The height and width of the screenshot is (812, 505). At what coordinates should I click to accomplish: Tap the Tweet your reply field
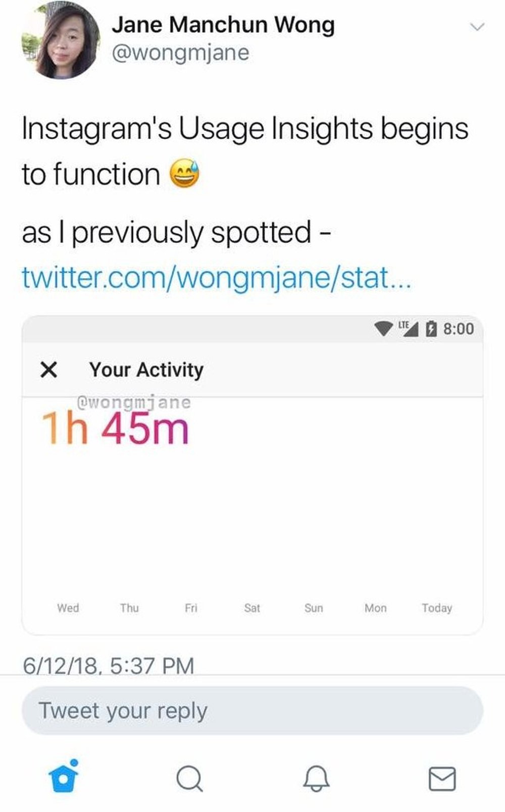tap(252, 710)
